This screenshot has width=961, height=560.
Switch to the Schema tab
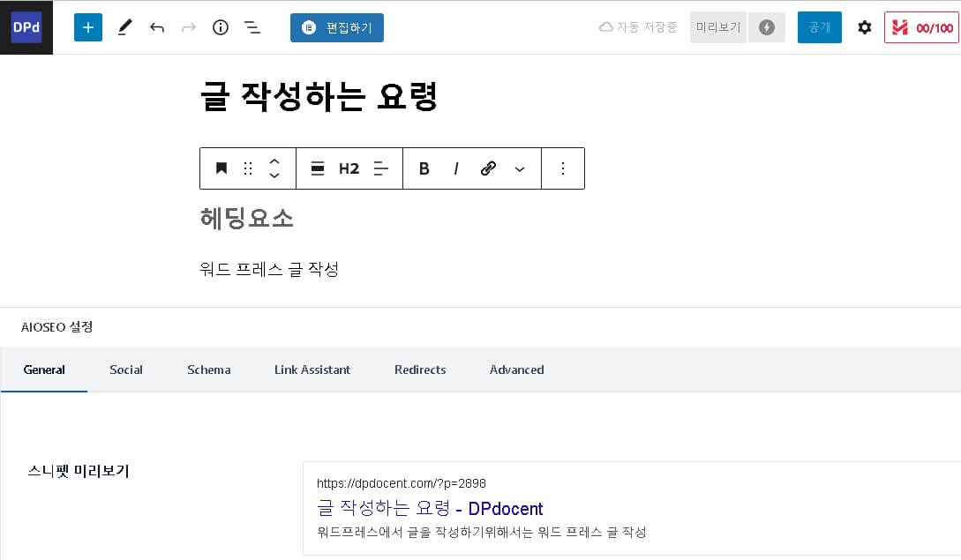click(x=208, y=370)
